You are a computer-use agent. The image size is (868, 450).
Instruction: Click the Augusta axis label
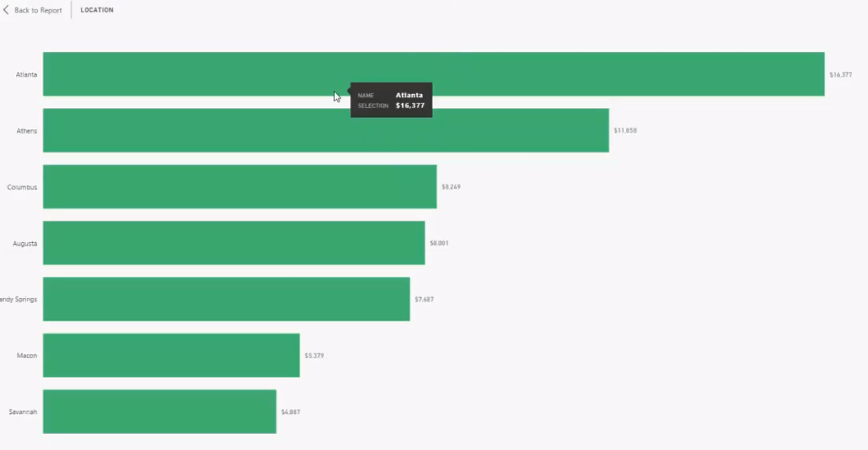coord(25,244)
